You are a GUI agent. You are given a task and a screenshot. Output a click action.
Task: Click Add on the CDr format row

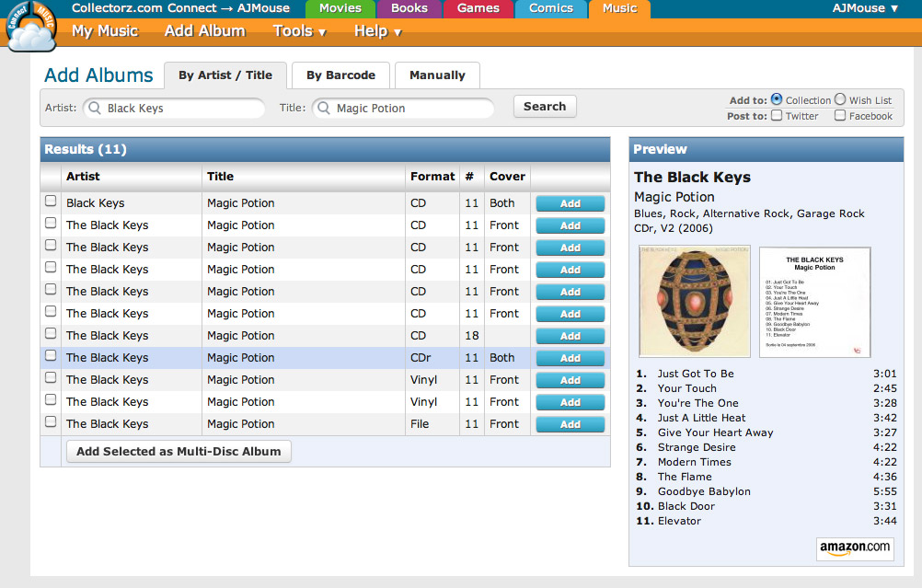[570, 358]
